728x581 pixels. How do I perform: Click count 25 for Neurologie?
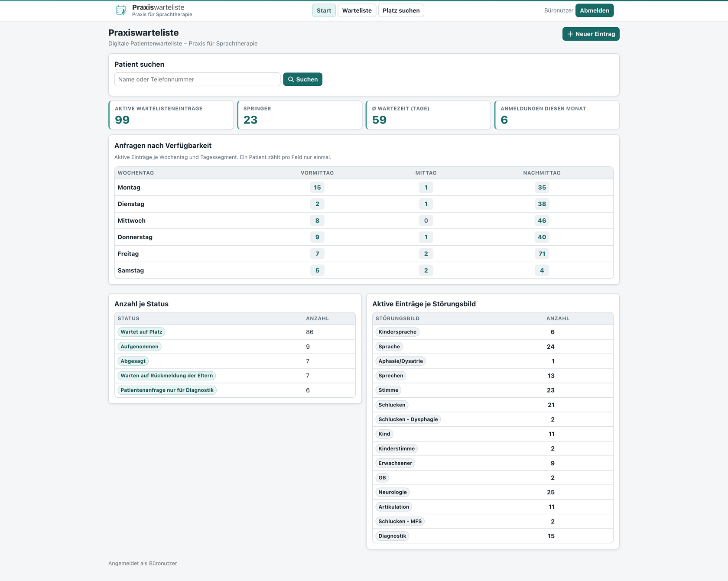point(551,492)
